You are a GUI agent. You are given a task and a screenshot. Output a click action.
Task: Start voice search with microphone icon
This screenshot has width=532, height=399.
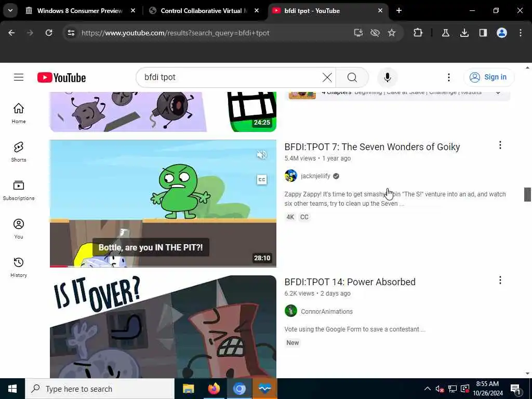click(x=387, y=77)
